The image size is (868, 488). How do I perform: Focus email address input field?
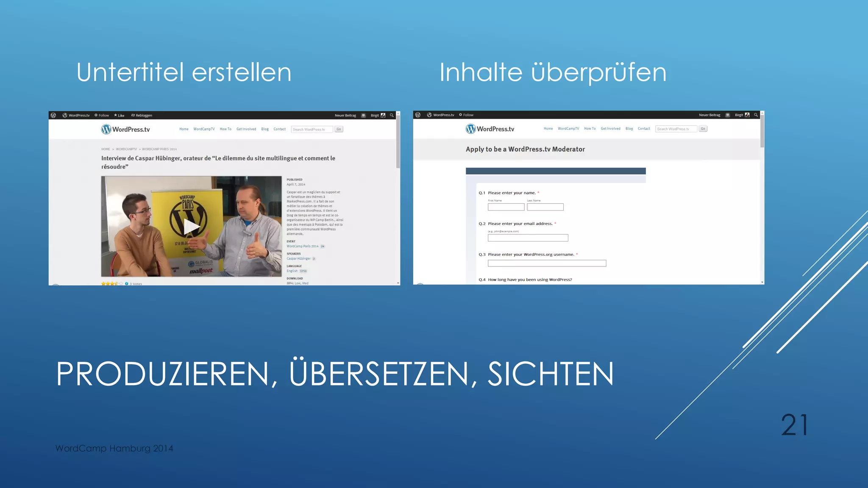click(528, 238)
